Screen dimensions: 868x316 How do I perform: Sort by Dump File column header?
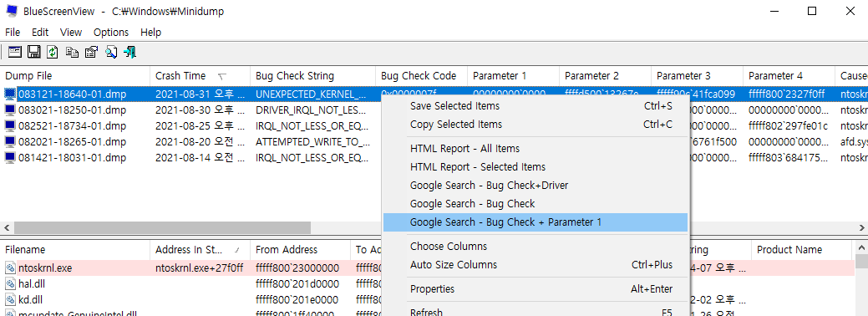tap(75, 76)
